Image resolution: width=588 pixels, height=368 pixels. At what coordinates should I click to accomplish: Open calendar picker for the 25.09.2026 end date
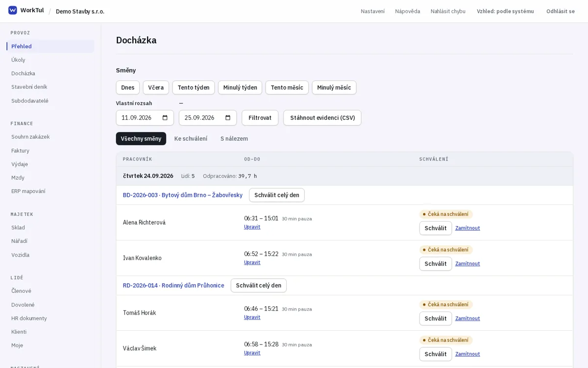tap(228, 118)
